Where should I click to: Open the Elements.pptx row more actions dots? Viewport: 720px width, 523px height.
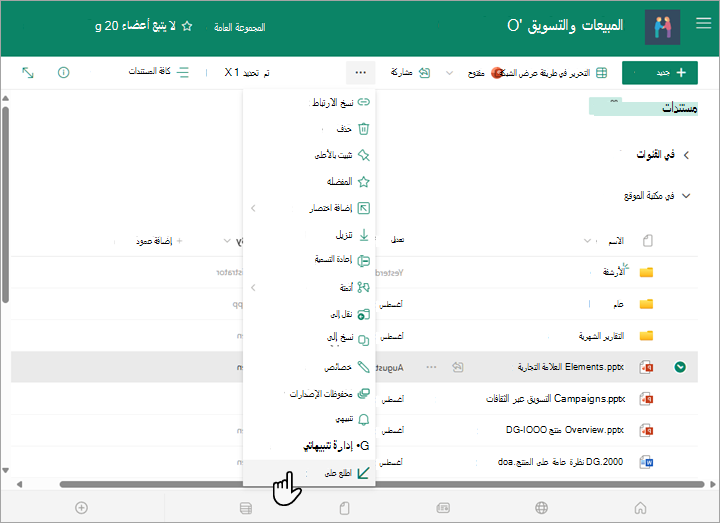[431, 367]
